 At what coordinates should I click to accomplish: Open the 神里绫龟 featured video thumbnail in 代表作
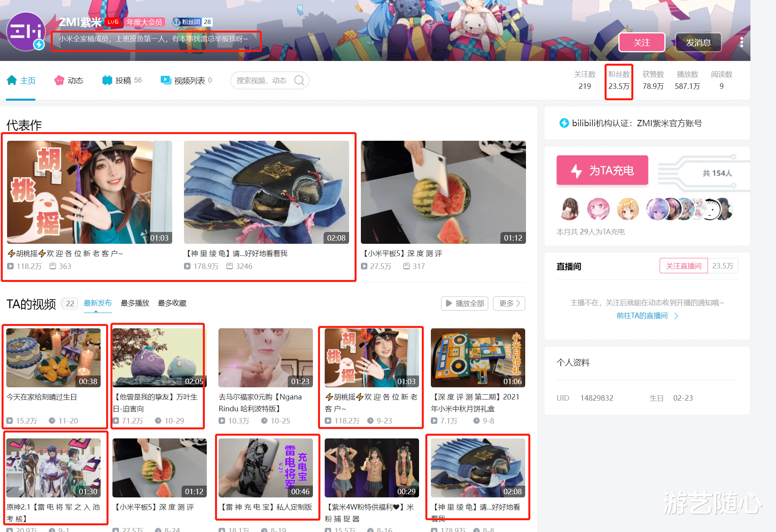[267, 192]
